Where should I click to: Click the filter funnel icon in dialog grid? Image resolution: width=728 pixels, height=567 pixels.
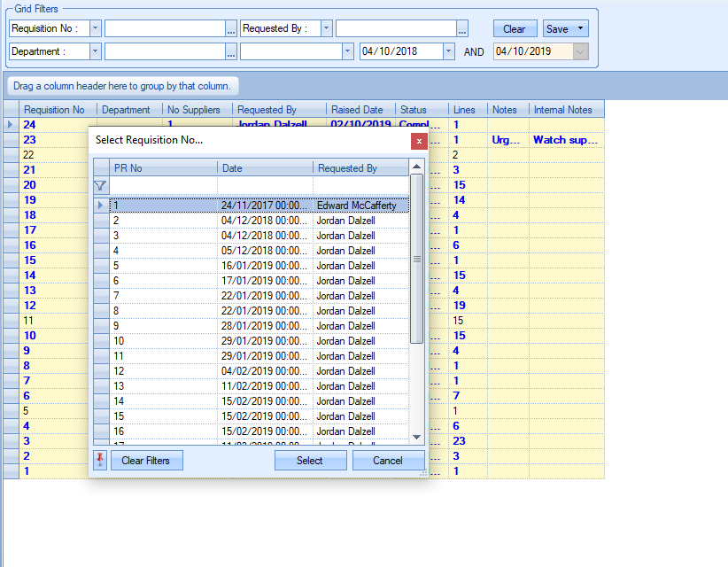tap(100, 186)
